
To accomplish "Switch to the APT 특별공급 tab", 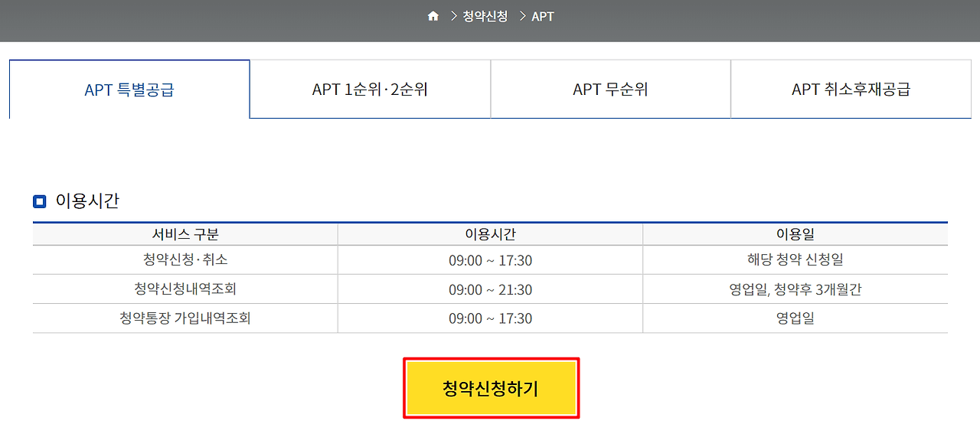I will [129, 90].
